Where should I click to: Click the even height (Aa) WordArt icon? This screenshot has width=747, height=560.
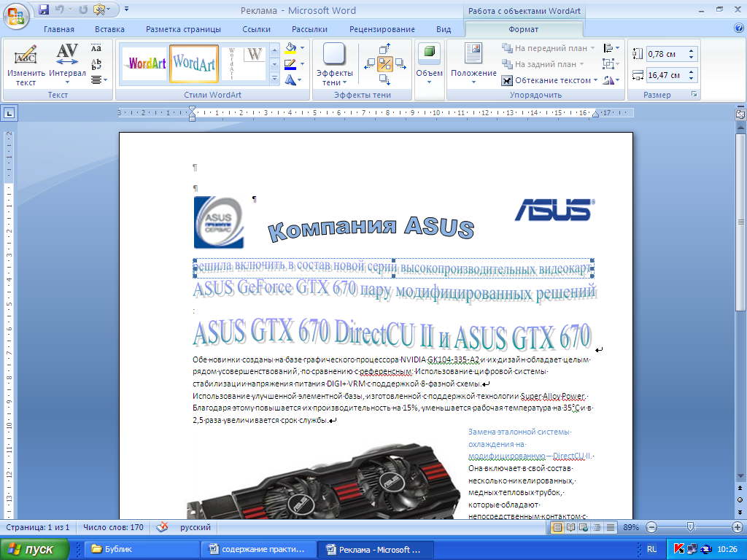point(96,48)
